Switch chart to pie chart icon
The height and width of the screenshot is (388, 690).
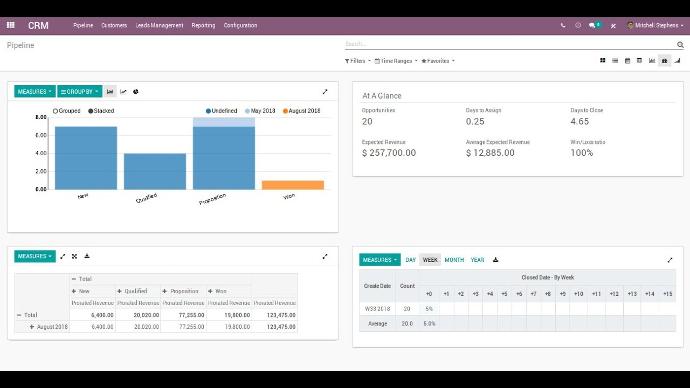[x=136, y=92]
